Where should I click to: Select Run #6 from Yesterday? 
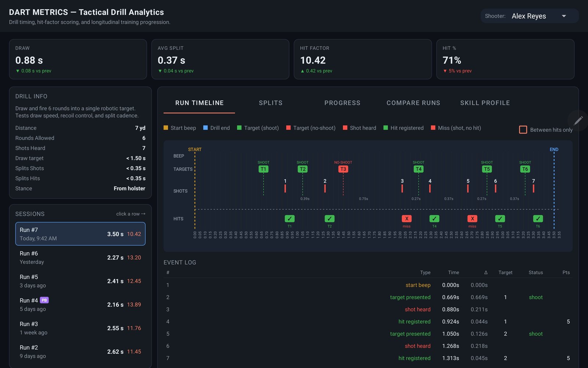click(x=80, y=257)
